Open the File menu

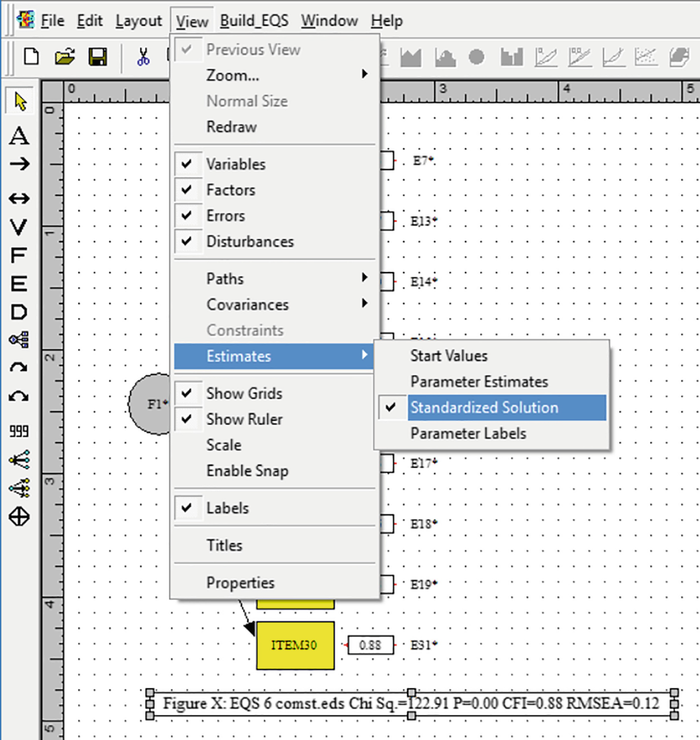pos(52,21)
